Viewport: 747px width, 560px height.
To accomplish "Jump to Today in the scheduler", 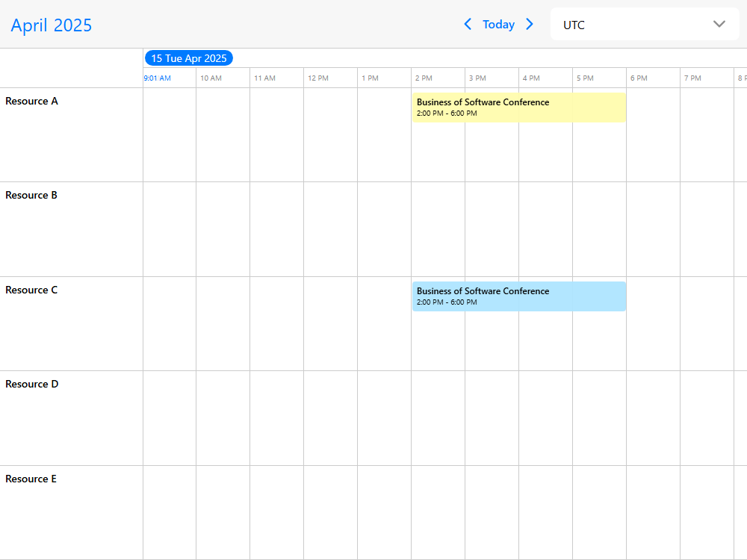I will click(498, 25).
